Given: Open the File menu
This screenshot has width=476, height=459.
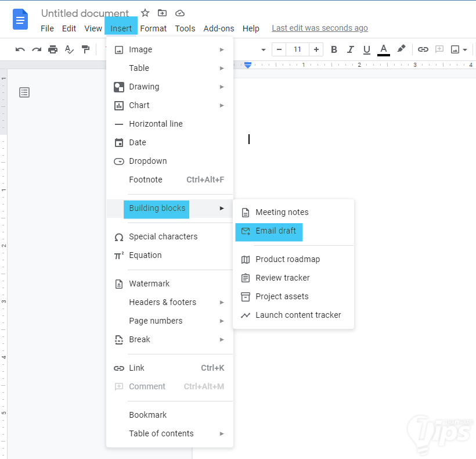Looking at the screenshot, I should 47,28.
